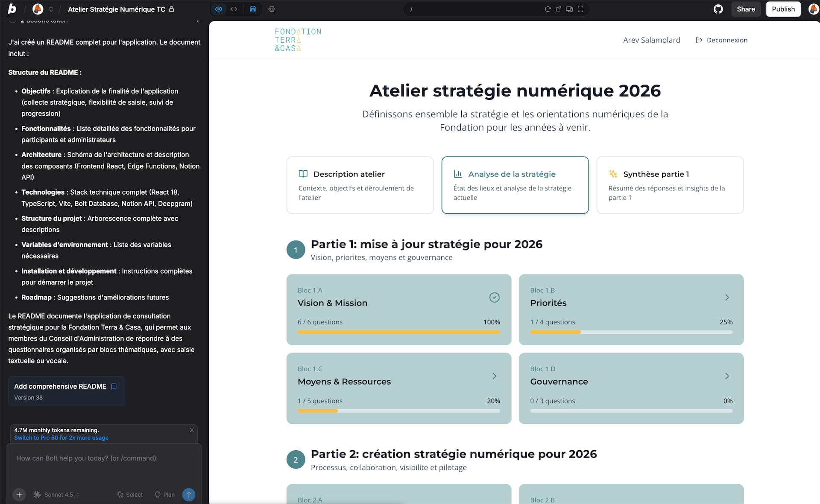Viewport: 820px width, 504px height.
Task: Click the project lock privacy icon
Action: tap(172, 9)
